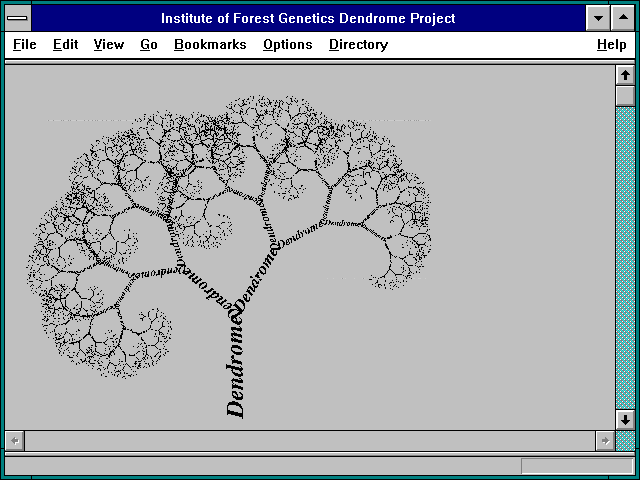
Task: Open the View menu
Action: (109, 44)
